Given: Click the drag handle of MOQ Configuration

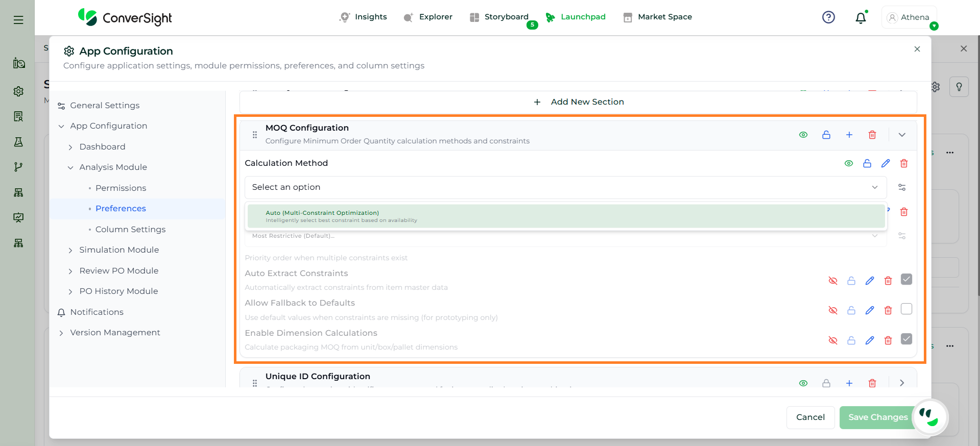Looking at the screenshot, I should [255, 135].
